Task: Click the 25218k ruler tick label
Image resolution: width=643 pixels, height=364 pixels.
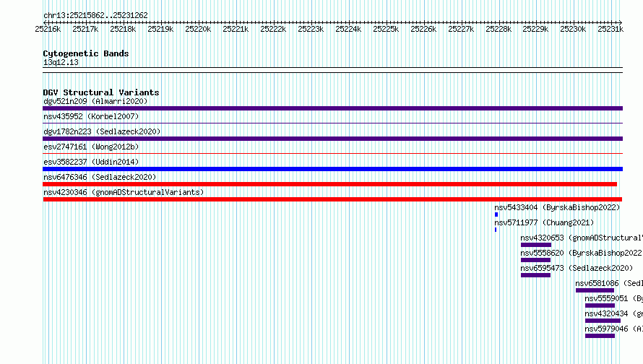Action: 123,30
